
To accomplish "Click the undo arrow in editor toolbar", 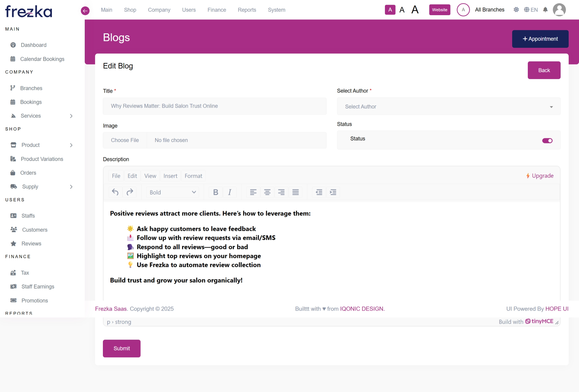I will point(115,192).
